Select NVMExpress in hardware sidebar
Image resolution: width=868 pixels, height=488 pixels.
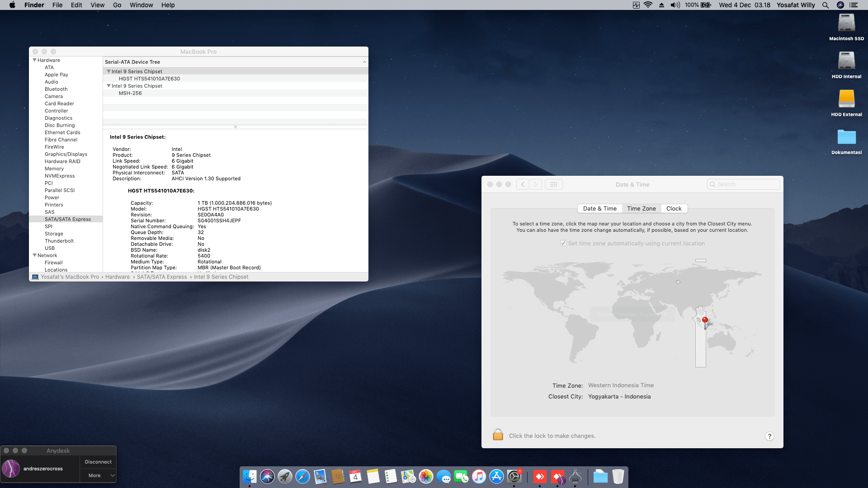click(x=60, y=176)
